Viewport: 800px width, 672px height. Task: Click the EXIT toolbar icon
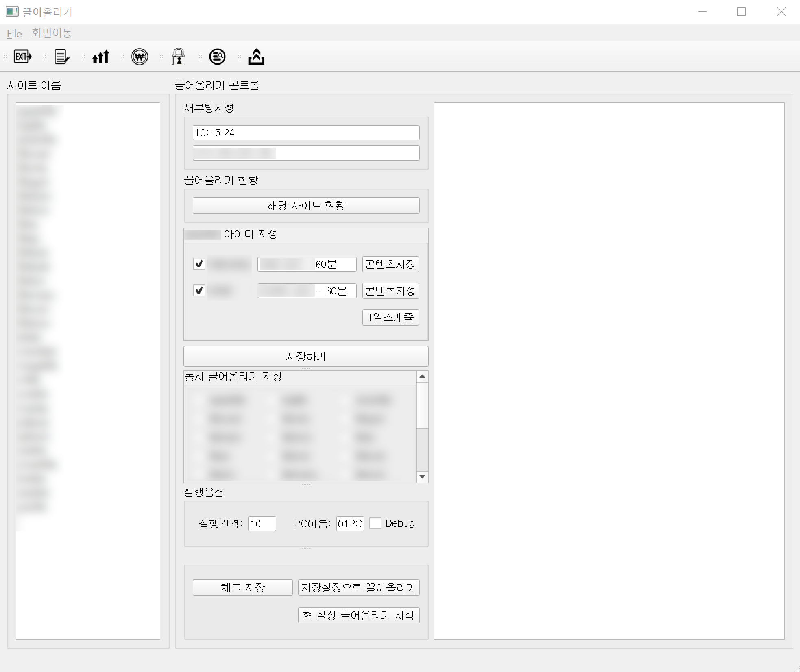click(23, 57)
